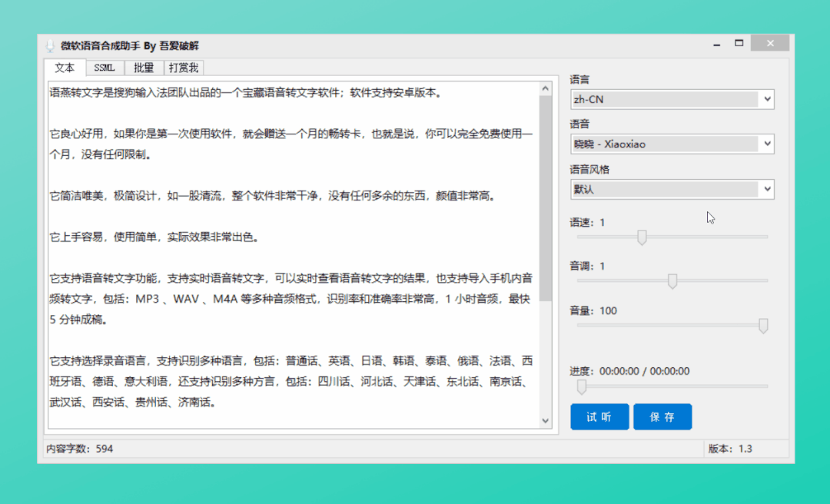Click the dropdown arrow on the zh-CN combo box
The height and width of the screenshot is (504, 830).
[x=768, y=98]
